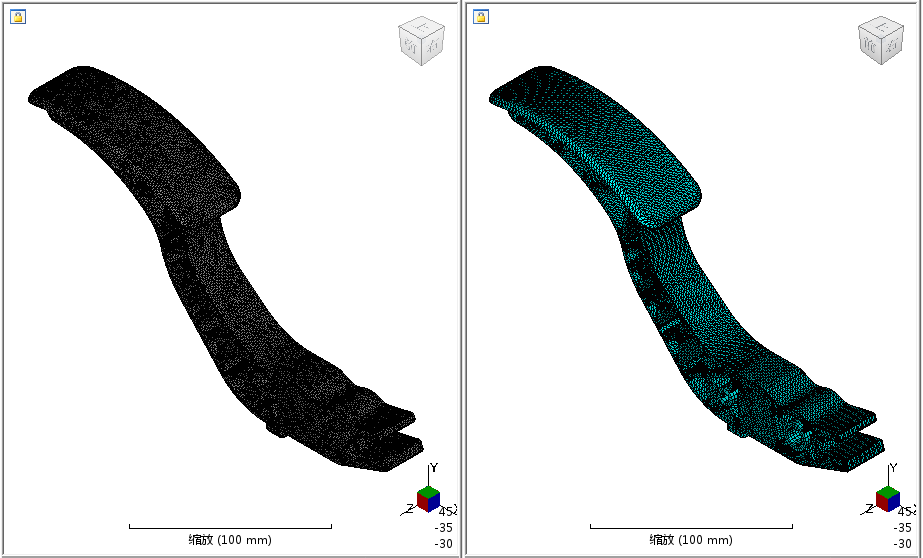Click the green face of right pane's axis triad

point(887,491)
